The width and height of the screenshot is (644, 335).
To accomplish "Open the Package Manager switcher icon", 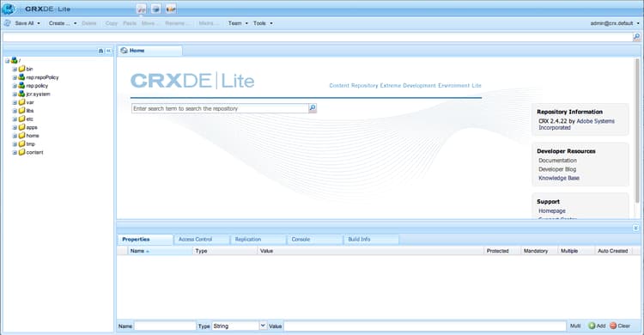I will coord(156,9).
